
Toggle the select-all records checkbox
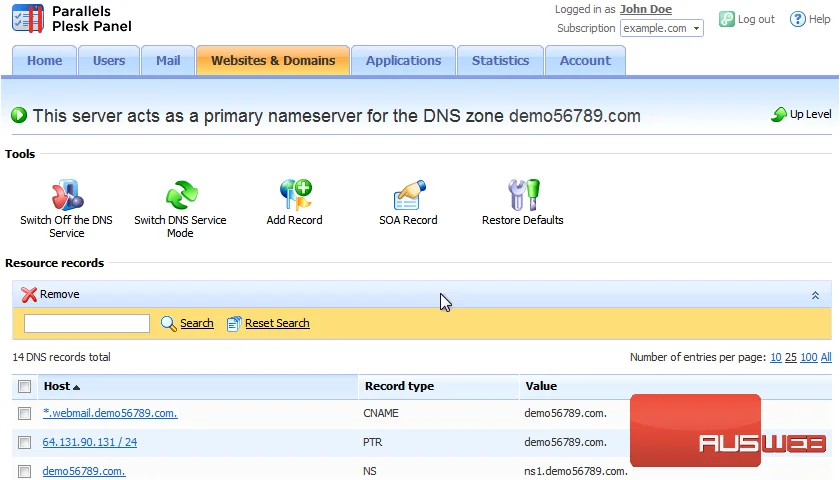(x=24, y=386)
